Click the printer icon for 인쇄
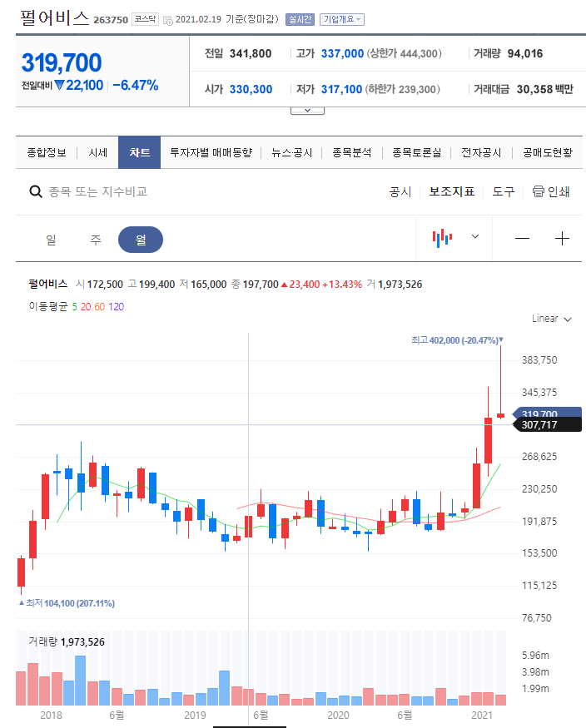 (539, 191)
